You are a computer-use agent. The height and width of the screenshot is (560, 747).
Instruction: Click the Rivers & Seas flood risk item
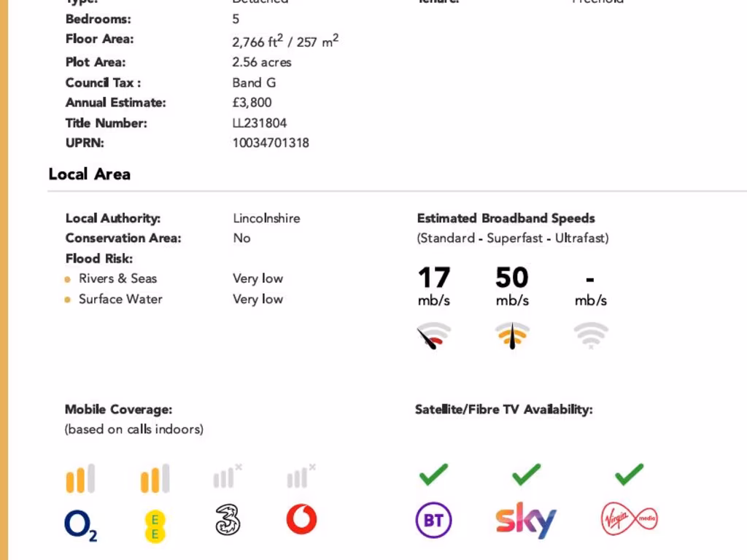117,279
